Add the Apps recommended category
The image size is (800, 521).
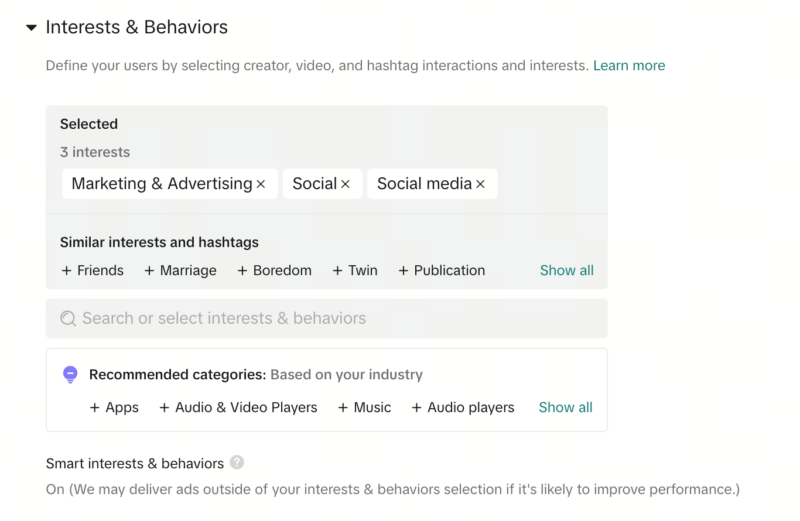114,407
